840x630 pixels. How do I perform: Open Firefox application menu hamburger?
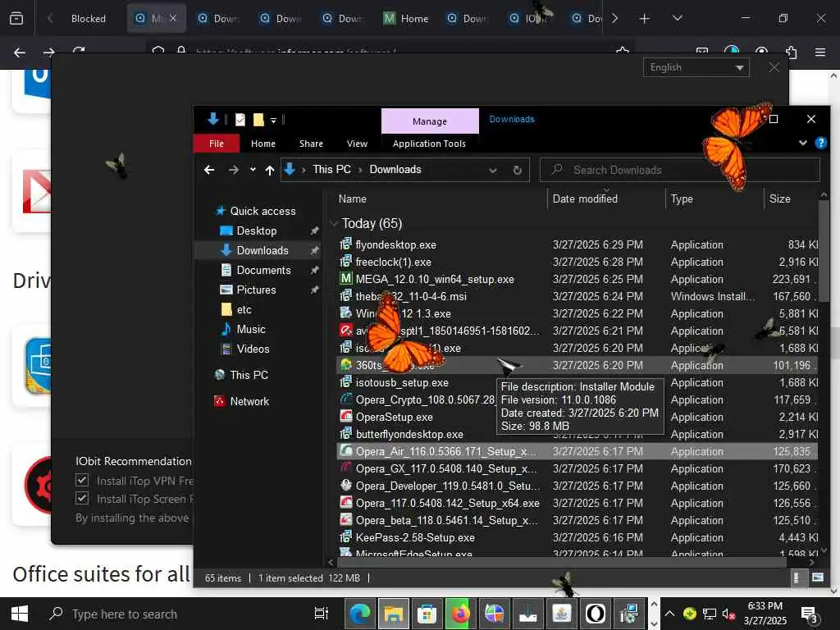pyautogui.click(x=820, y=52)
